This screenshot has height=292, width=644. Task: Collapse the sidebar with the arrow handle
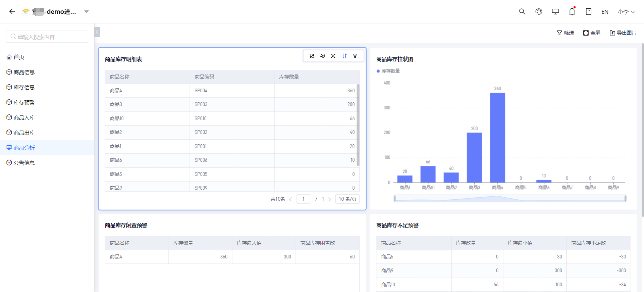97,32
